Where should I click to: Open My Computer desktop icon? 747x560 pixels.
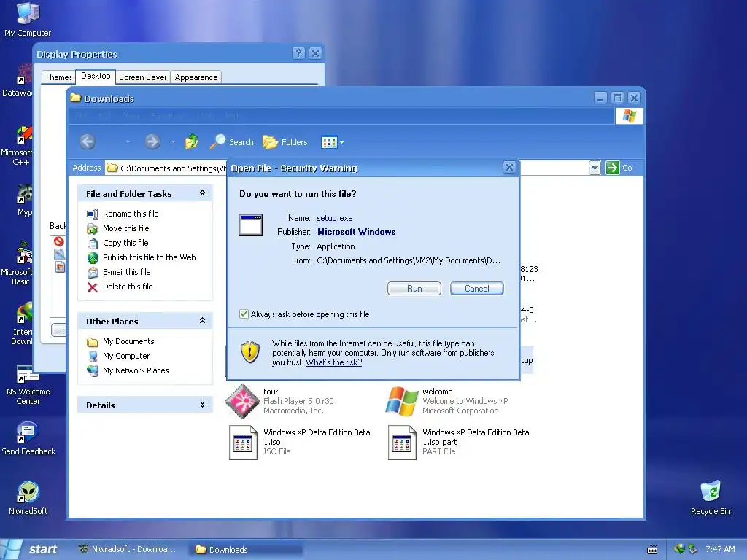[28, 19]
